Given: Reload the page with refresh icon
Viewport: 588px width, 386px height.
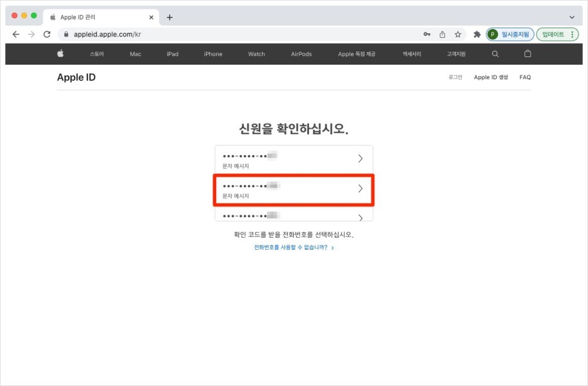Looking at the screenshot, I should (47, 35).
